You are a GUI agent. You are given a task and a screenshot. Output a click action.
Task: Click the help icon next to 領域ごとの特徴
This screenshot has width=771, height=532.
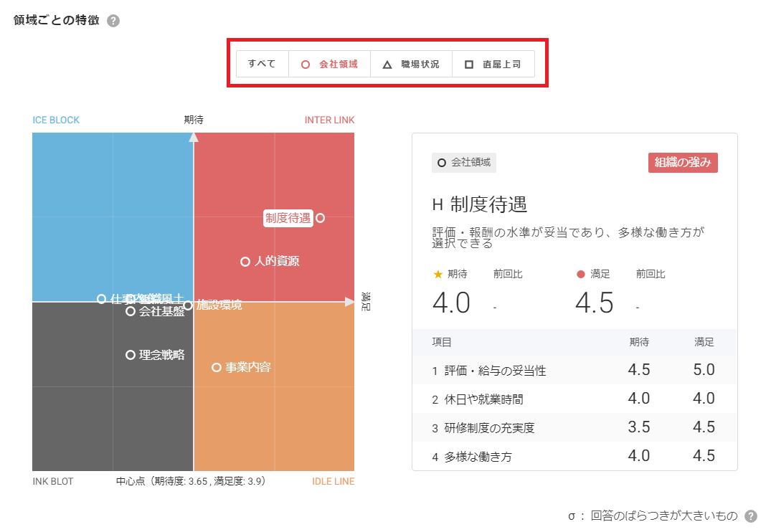(x=113, y=21)
